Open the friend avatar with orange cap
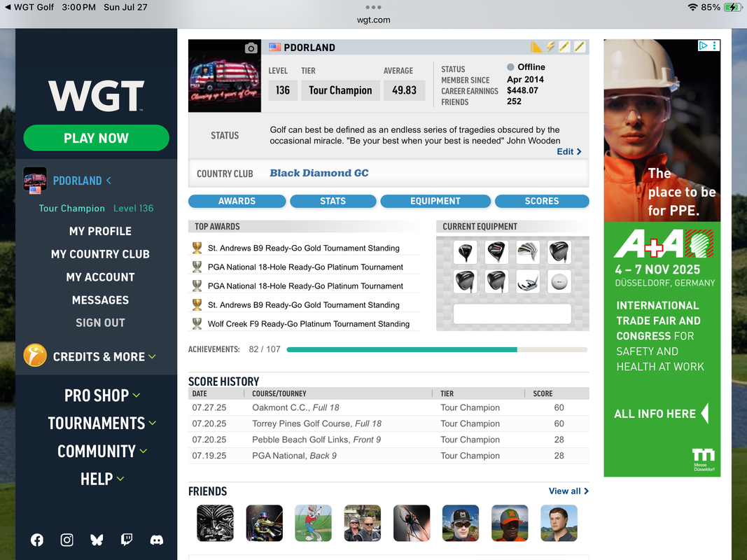747x560 pixels. tap(510, 524)
